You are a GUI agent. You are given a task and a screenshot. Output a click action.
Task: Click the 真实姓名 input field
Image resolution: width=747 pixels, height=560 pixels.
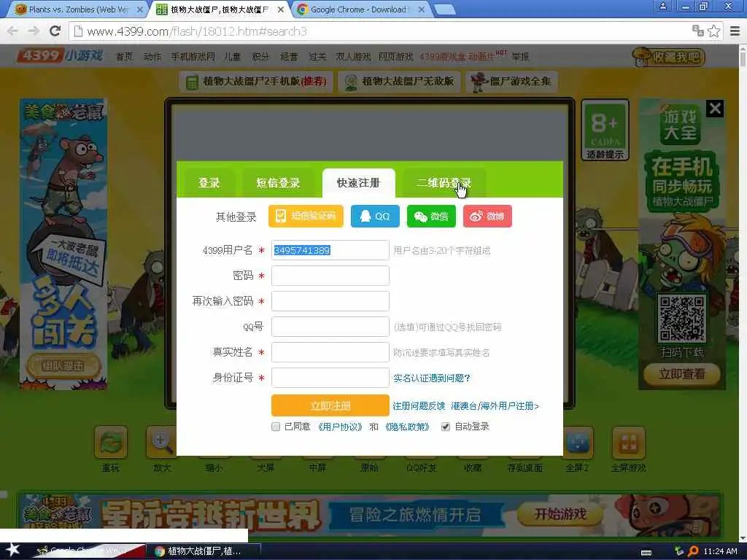330,352
